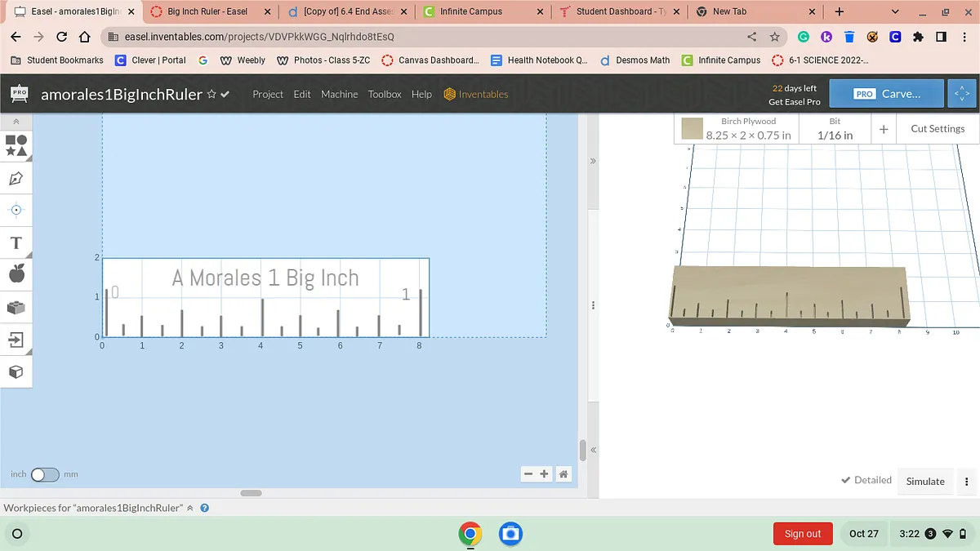Open the Machine menu
This screenshot has height=551, width=980.
click(339, 95)
